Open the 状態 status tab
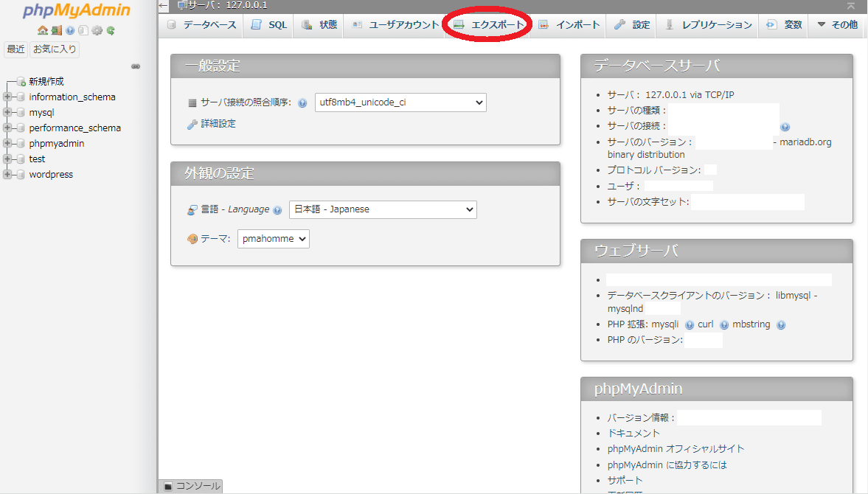This screenshot has width=868, height=494. point(319,25)
